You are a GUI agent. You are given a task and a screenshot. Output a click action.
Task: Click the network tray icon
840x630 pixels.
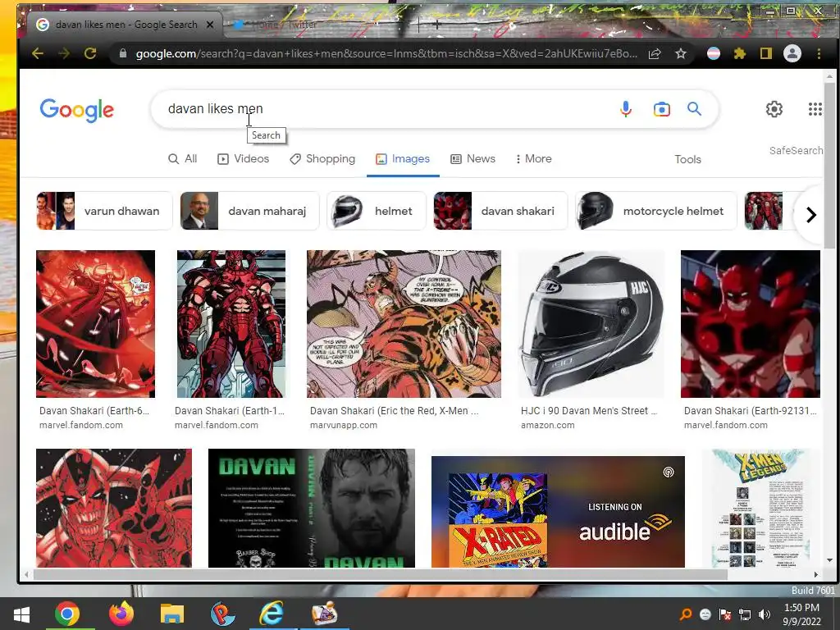click(745, 614)
